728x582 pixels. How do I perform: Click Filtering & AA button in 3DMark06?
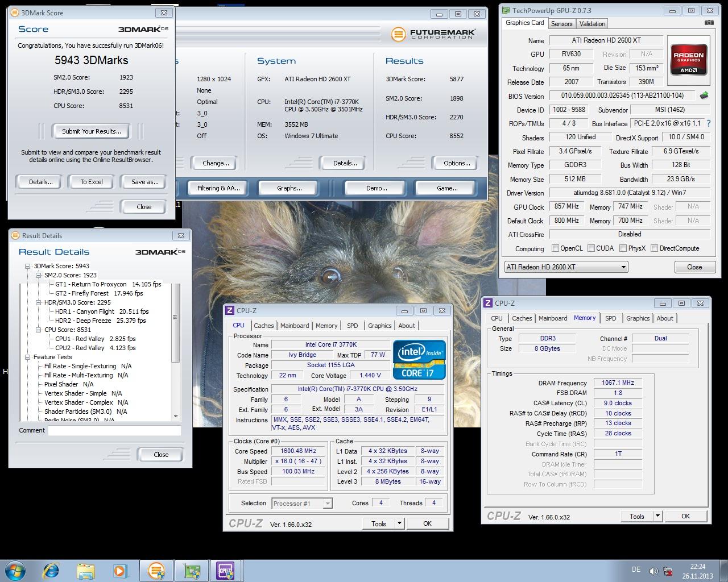[218, 188]
